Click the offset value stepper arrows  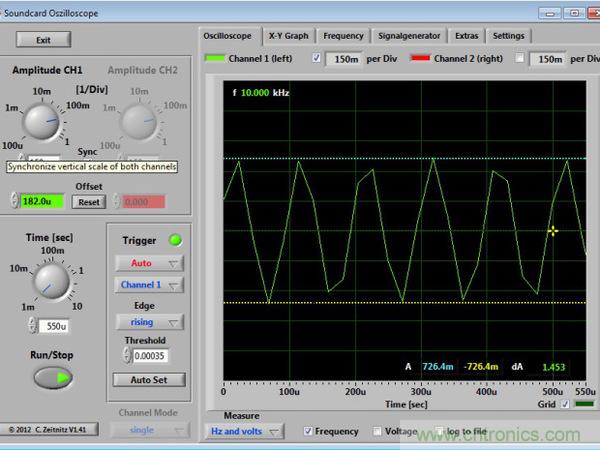point(14,201)
